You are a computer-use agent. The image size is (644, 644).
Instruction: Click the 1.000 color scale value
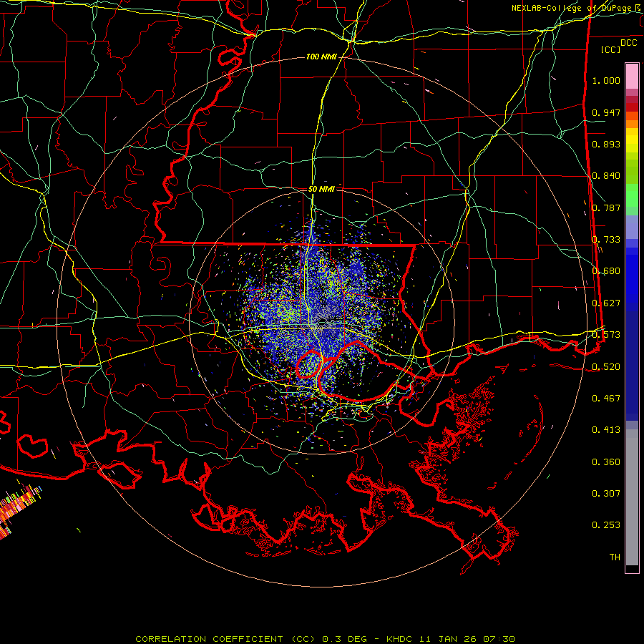pos(606,80)
